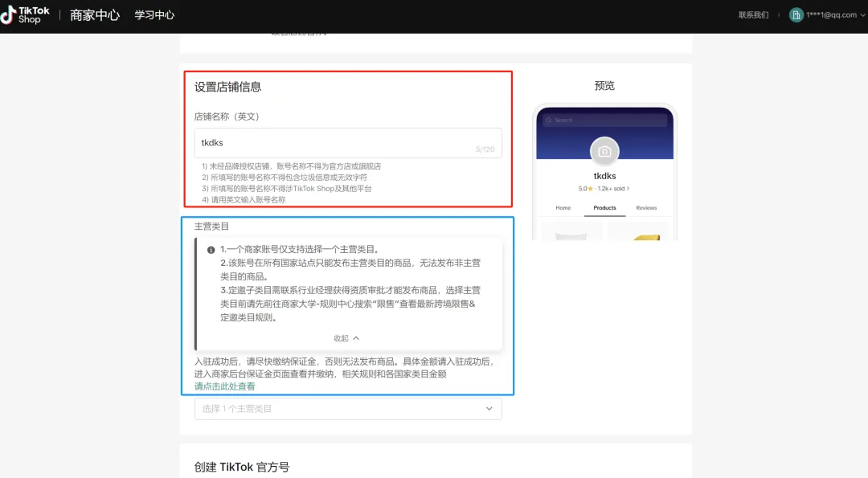Switch to the Reviews tab in preview

[646, 208]
